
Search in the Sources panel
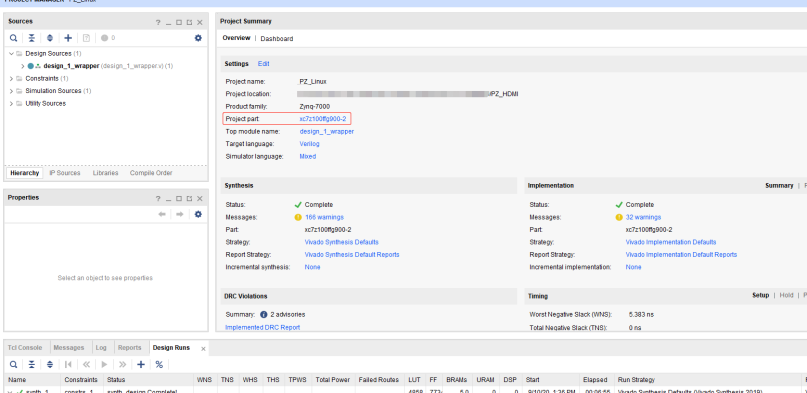(13, 38)
